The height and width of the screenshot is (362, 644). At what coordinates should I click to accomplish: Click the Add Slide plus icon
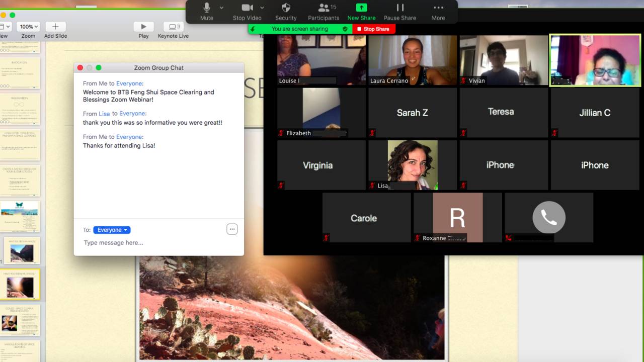click(55, 28)
